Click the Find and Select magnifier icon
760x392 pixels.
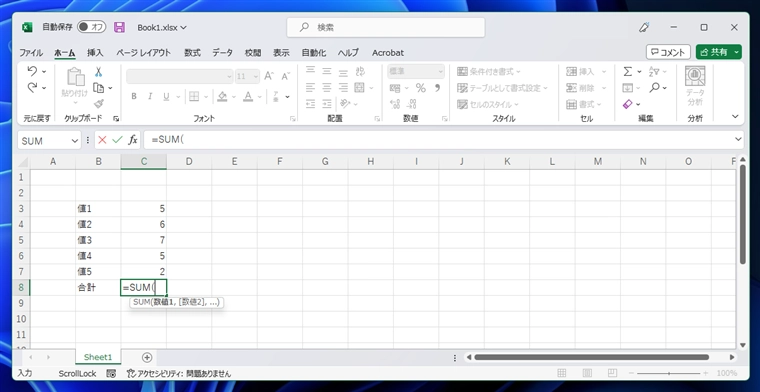655,88
